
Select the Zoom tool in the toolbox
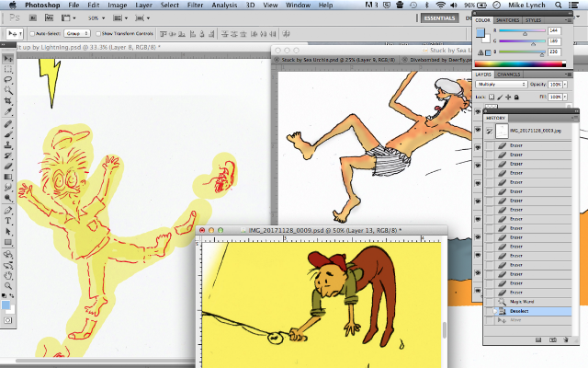(x=8, y=286)
